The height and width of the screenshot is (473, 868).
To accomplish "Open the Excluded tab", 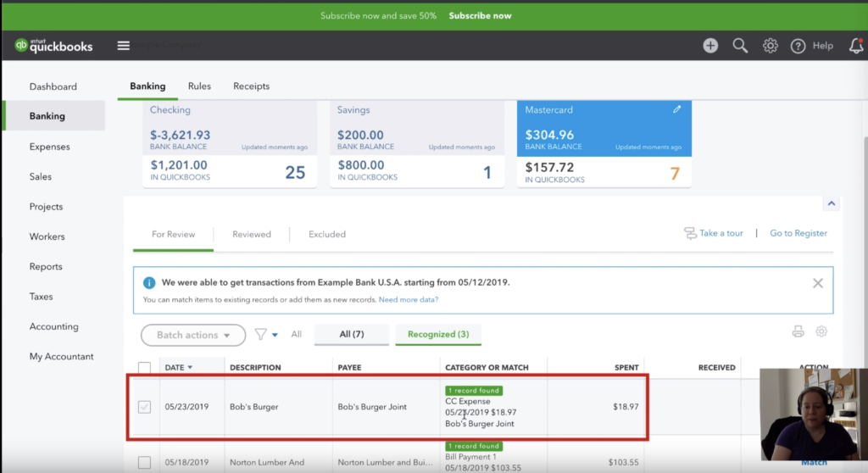I will pyautogui.click(x=327, y=234).
